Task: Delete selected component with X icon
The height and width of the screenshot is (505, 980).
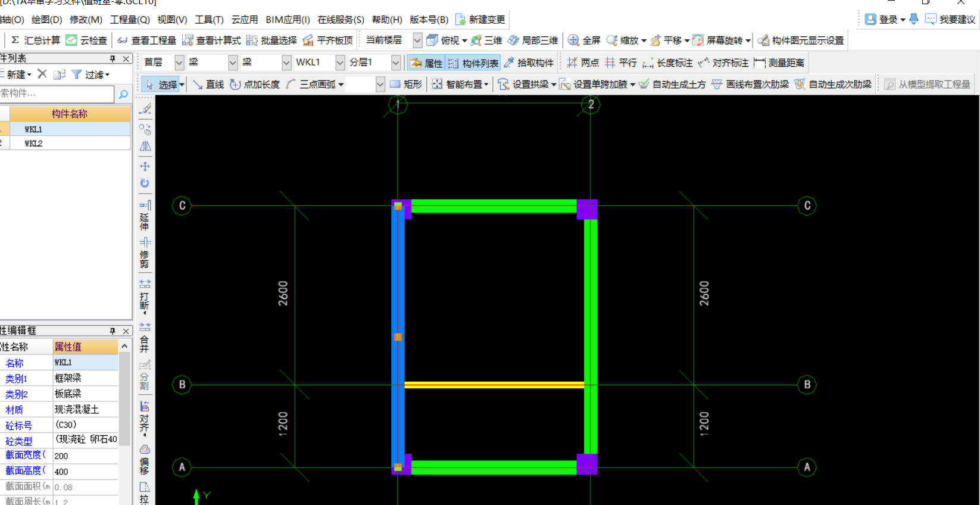Action: 42,74
